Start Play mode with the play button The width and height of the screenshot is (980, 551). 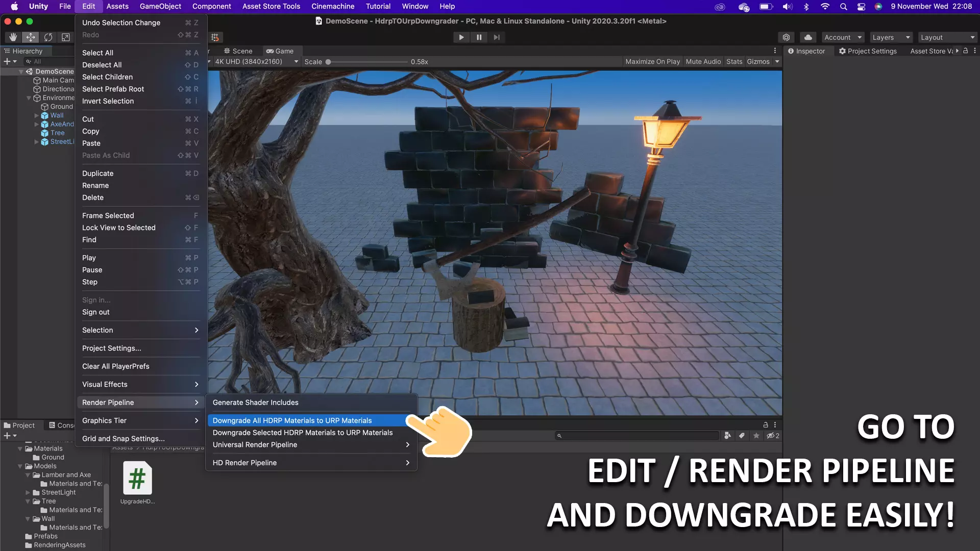[x=461, y=37]
